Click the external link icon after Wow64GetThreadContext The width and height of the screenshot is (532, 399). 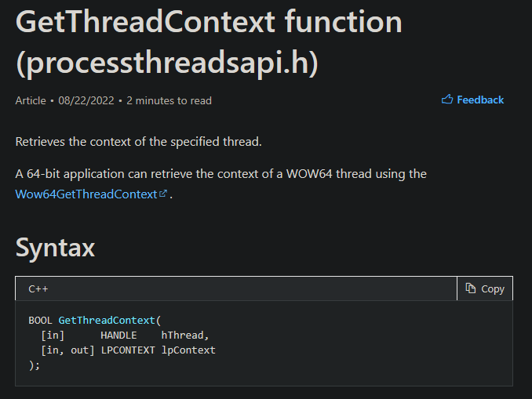[x=163, y=194]
